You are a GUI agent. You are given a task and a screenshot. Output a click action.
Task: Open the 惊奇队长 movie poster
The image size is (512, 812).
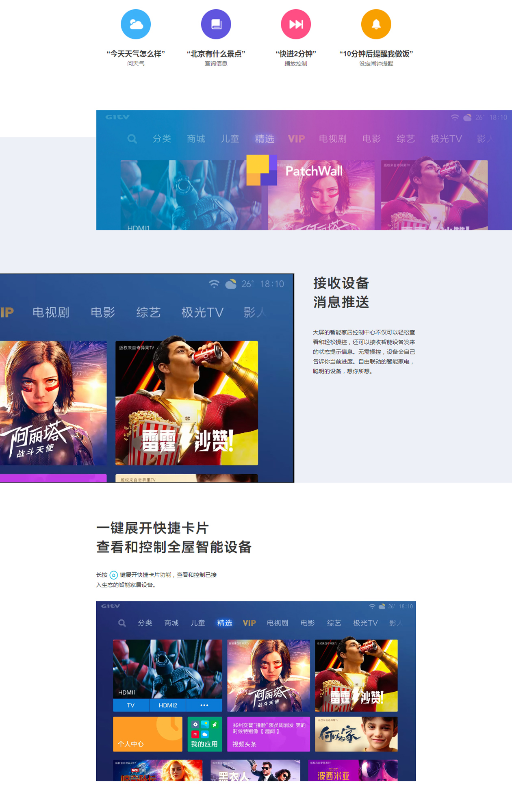(x=158, y=770)
